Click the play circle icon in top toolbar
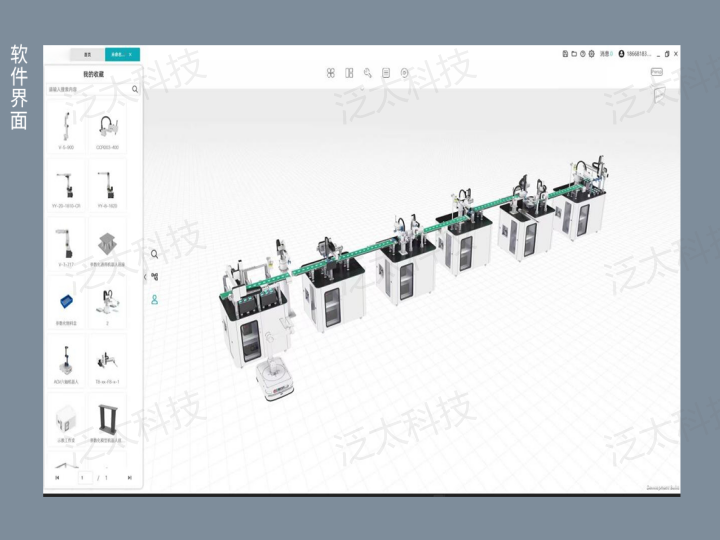Image resolution: width=720 pixels, height=540 pixels. (404, 72)
